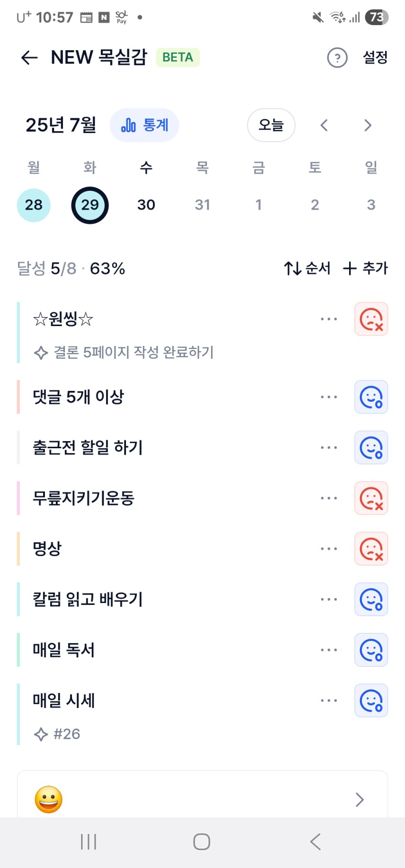Select date 28 under 월
The height and width of the screenshot is (868, 405).
34,205
